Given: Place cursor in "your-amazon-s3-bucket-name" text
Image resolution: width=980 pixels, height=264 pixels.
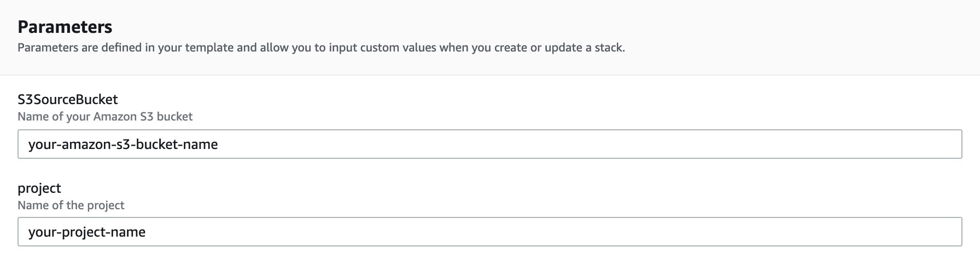Looking at the screenshot, I should click(123, 145).
